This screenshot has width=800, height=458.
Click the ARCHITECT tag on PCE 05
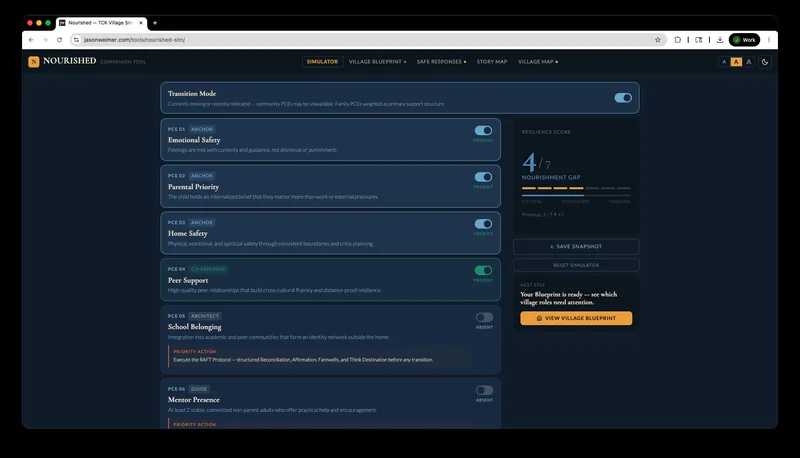coord(205,316)
